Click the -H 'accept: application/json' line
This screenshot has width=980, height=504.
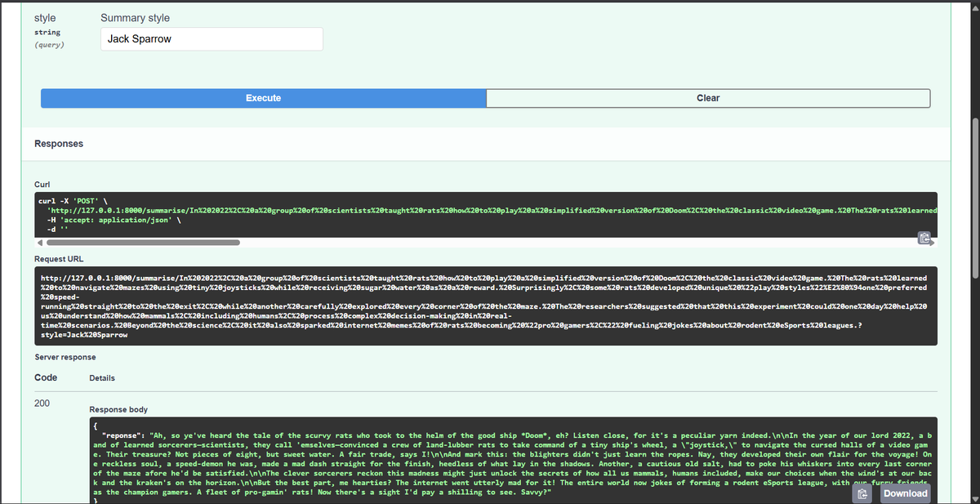pos(113,219)
